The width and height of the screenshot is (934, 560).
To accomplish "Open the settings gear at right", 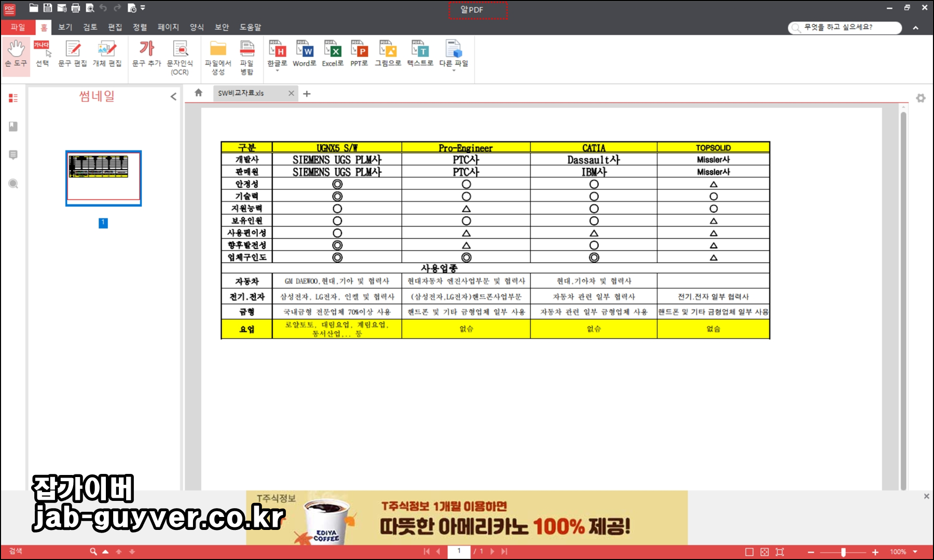I will 921,98.
